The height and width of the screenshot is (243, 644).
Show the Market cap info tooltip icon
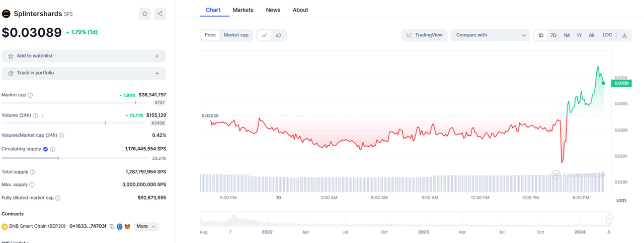[x=30, y=95]
